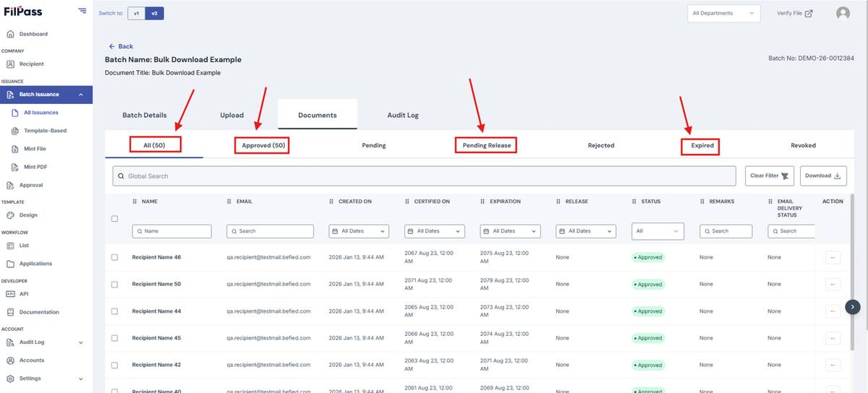Viewport: 868px width, 393px height.
Task: Switch to the Batch Details tab
Action: 145,115
